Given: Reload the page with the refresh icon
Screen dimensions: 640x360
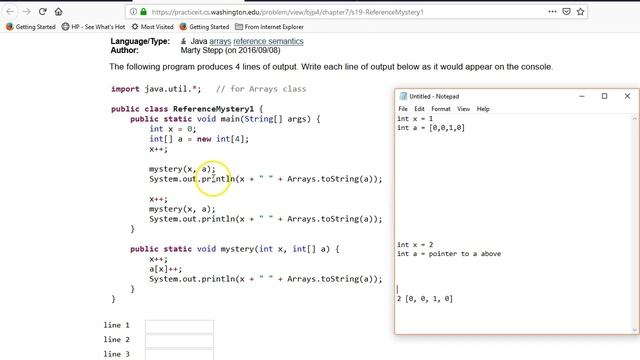Looking at the screenshot, I should [42, 11].
